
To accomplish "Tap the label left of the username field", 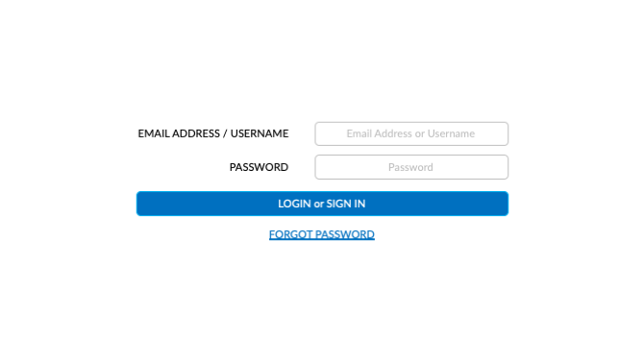I will tap(213, 133).
